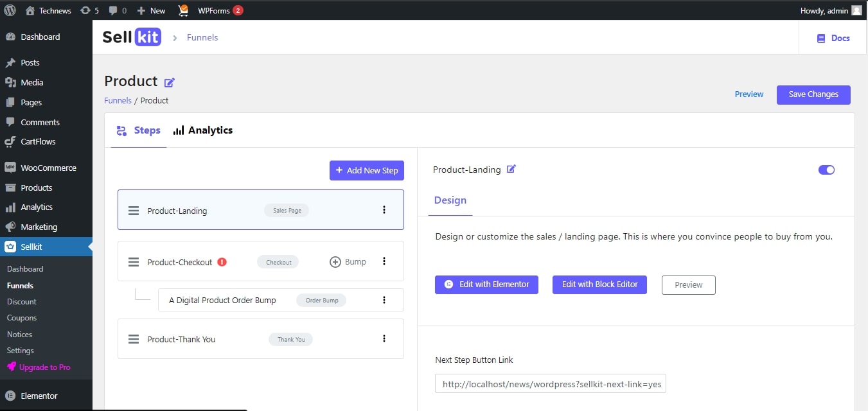
Task: Click the Preview link near Save Changes
Action: [749, 94]
